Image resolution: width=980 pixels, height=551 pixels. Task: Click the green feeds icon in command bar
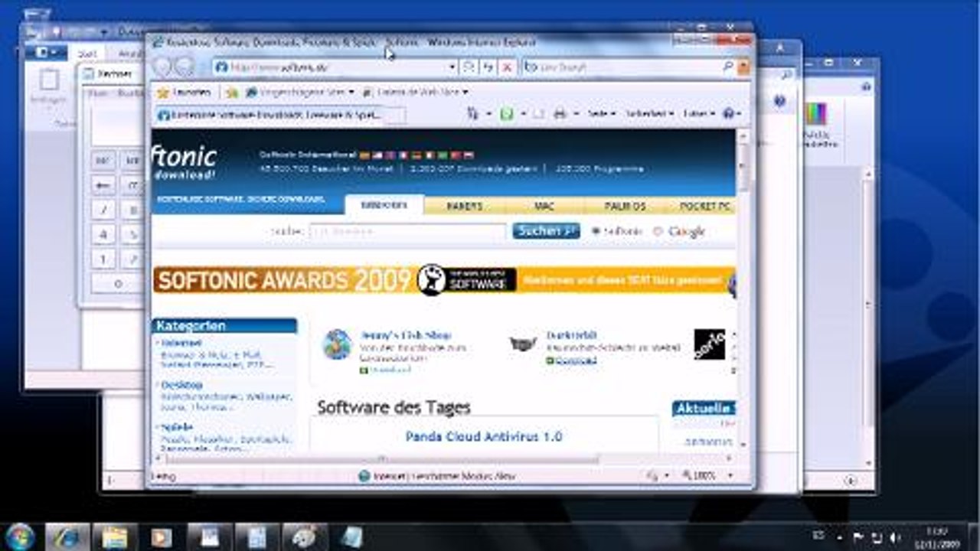point(506,113)
